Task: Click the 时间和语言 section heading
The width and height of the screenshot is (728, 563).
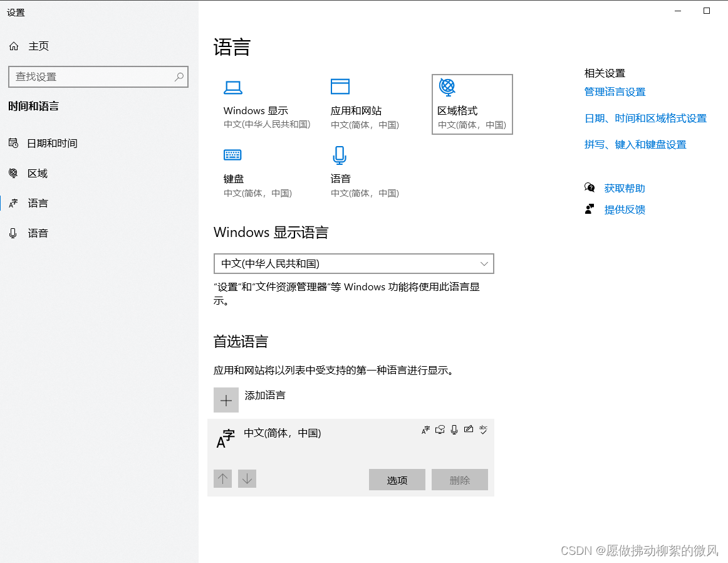Action: pos(33,107)
